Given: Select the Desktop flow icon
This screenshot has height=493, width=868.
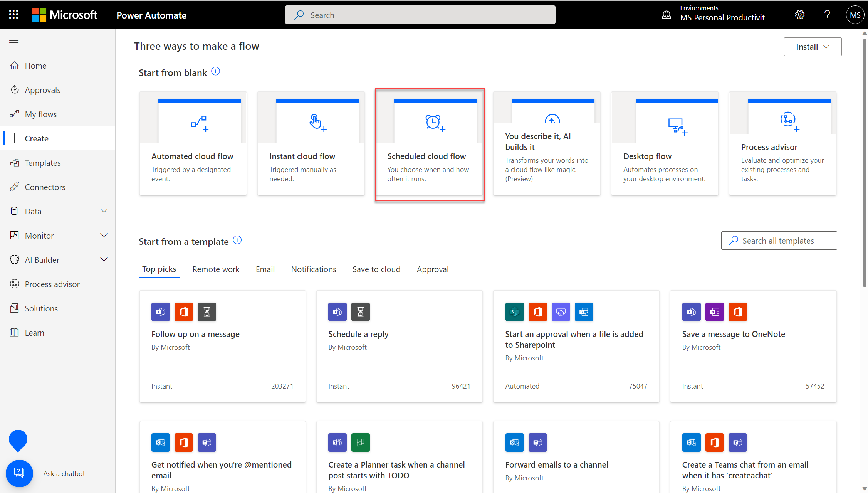Looking at the screenshot, I should pos(676,123).
